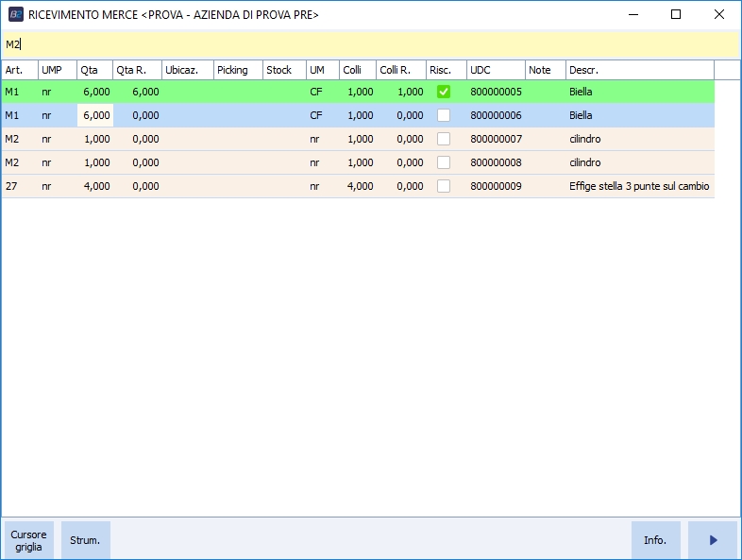742x560 pixels.
Task: Click UM CF cell in the green row
Action: point(323,92)
